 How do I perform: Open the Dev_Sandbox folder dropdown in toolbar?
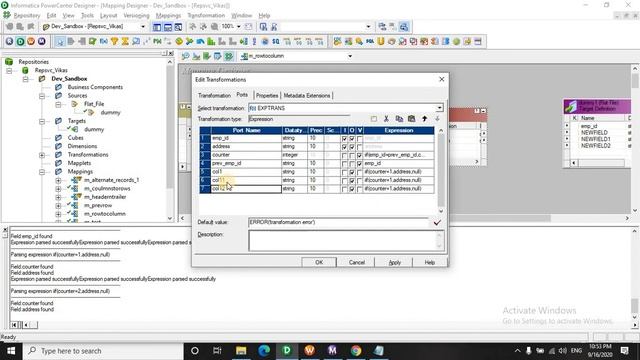(143, 27)
